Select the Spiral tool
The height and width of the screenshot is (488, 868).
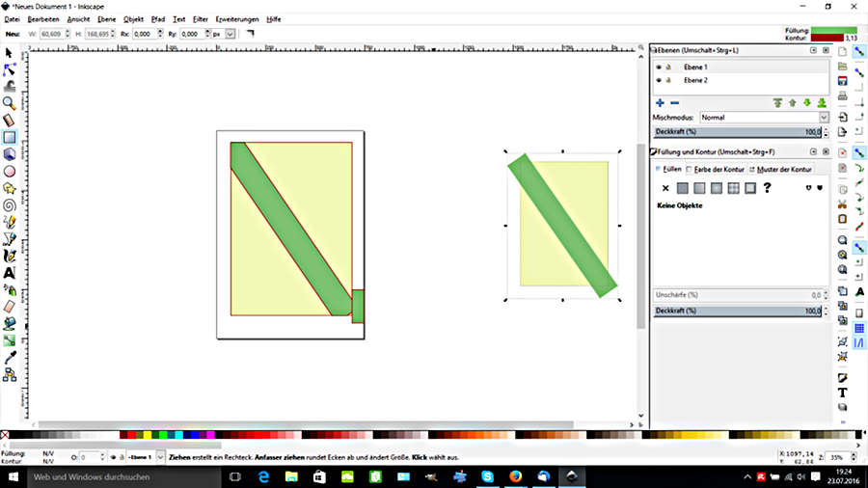click(9, 204)
